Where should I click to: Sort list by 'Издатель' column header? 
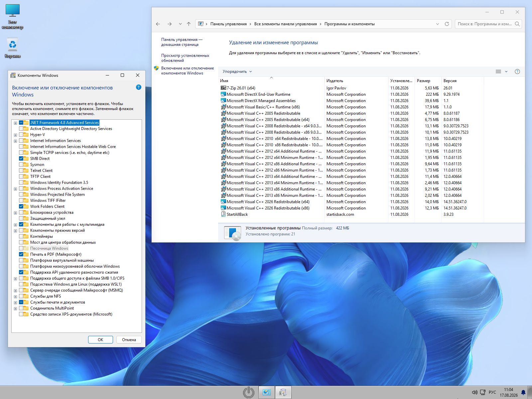[x=356, y=81]
